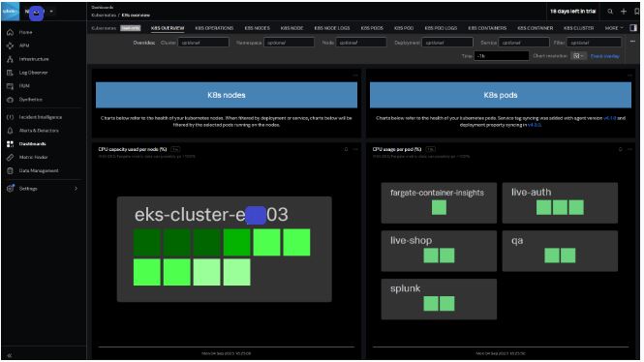
Task: Switch to the K8S PODS tab
Action: 372,28
